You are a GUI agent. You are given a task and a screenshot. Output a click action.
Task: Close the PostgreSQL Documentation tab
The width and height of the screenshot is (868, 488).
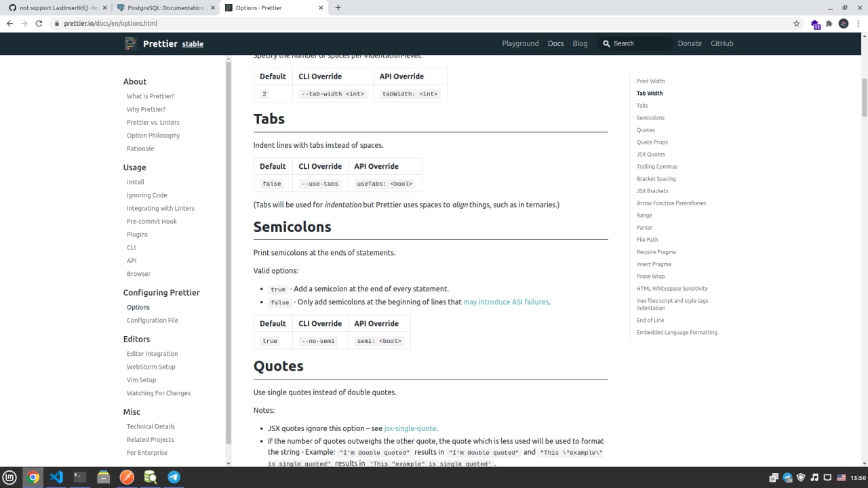(212, 7)
